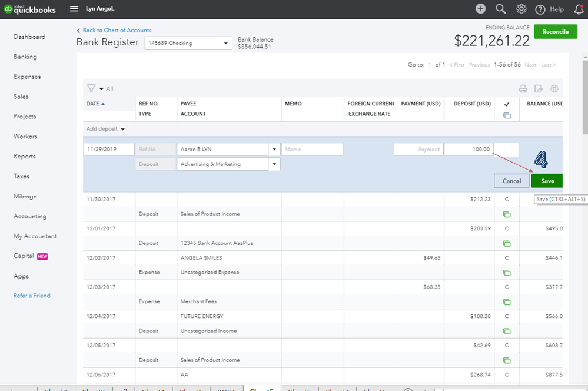Open the hamburger navigation menu
The width and height of the screenshot is (588, 391).
(74, 9)
